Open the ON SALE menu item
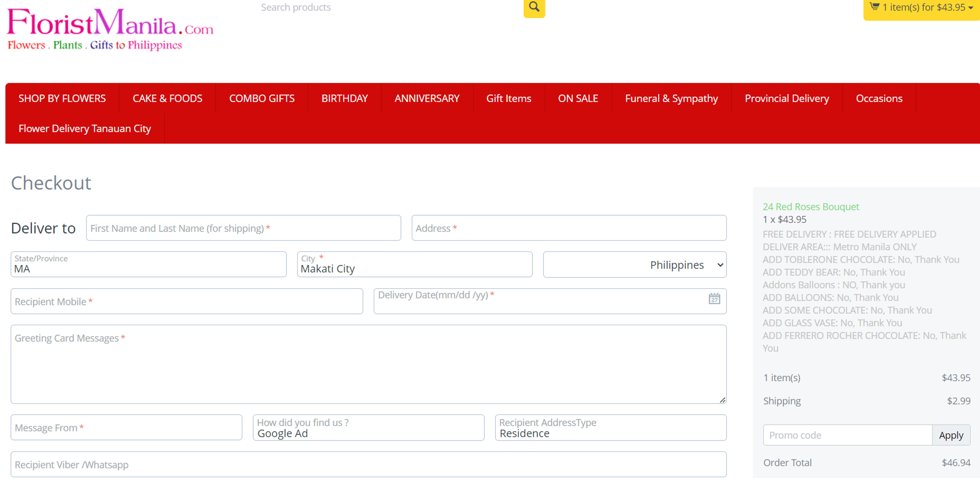Image resolution: width=980 pixels, height=478 pixels. click(x=578, y=98)
